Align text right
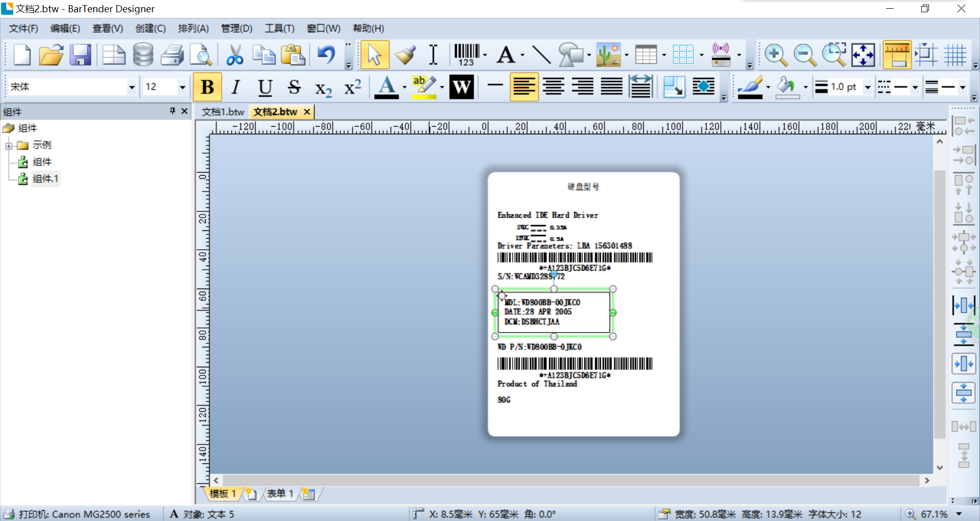980x521 pixels. point(582,87)
